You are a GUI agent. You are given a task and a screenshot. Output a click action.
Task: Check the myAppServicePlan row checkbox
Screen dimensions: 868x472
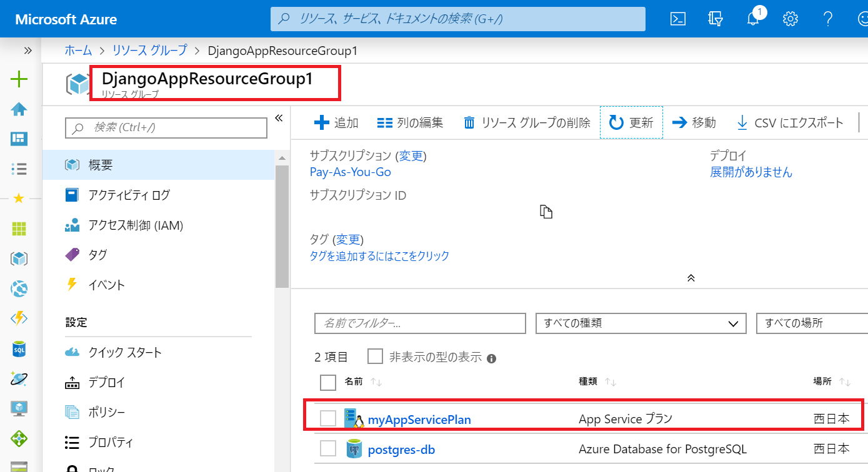click(327, 419)
